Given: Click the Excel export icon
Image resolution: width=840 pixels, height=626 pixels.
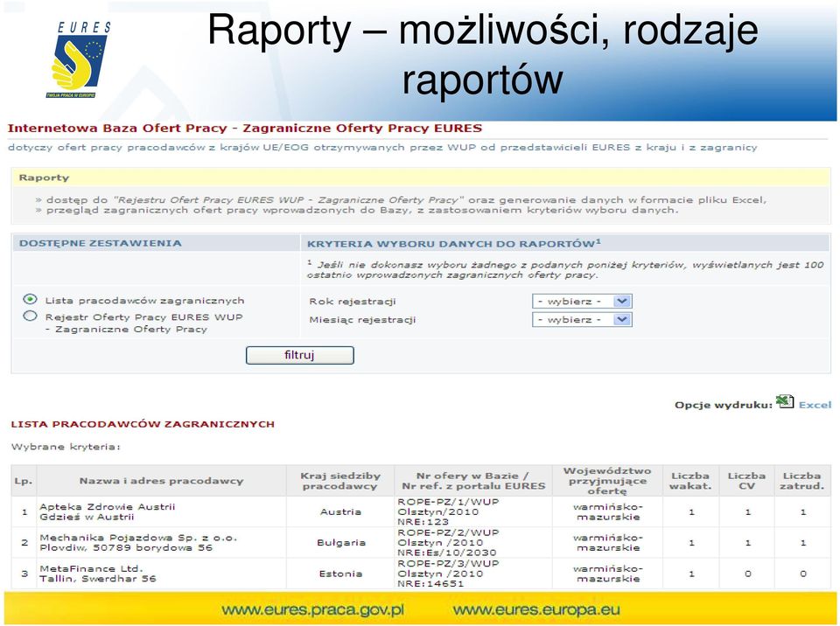Looking at the screenshot, I should (785, 401).
